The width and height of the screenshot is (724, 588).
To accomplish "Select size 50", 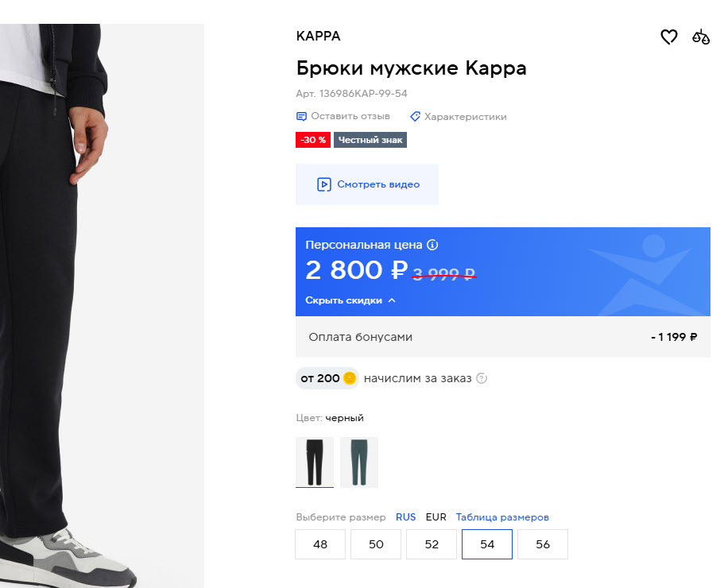I will pos(376,544).
